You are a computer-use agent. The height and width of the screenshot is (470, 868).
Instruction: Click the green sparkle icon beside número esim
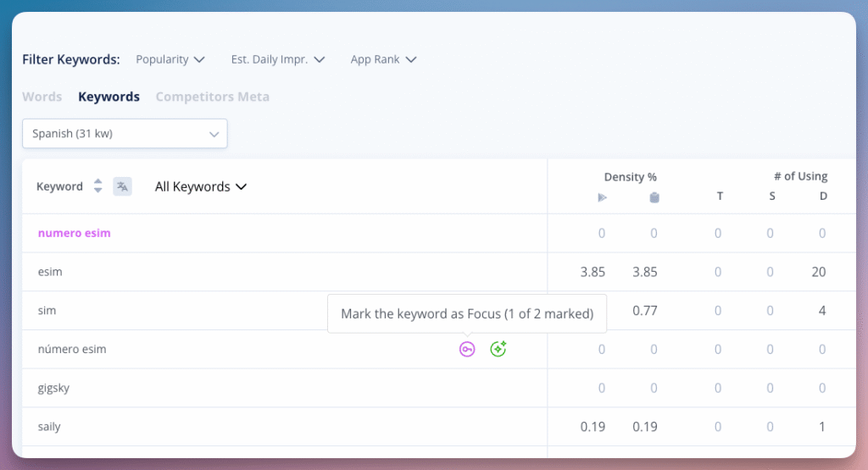pos(498,349)
